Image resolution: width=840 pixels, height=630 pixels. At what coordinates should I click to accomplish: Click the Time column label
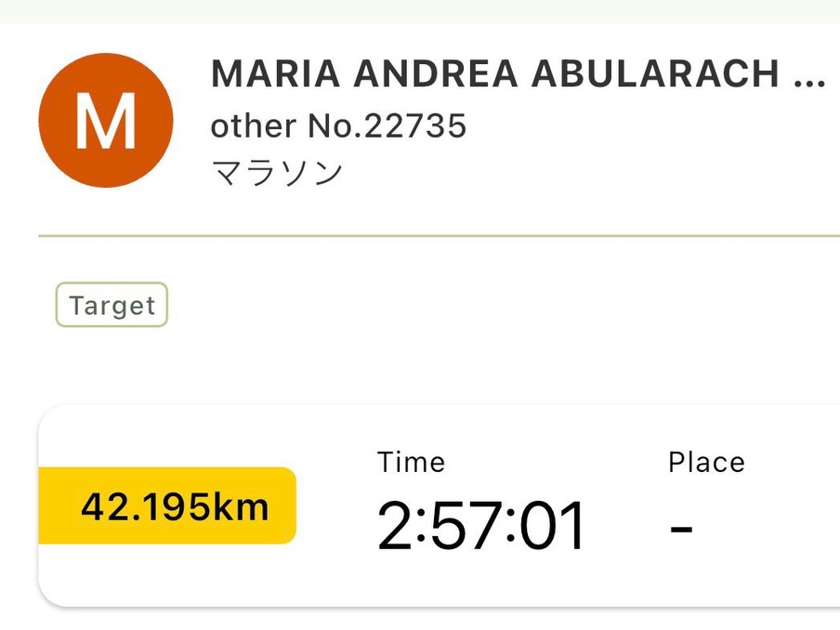click(x=411, y=462)
